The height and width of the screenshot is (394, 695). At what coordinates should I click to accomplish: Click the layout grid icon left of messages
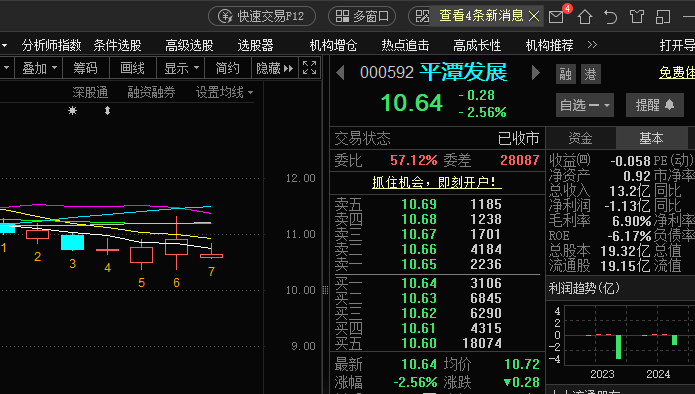click(422, 16)
